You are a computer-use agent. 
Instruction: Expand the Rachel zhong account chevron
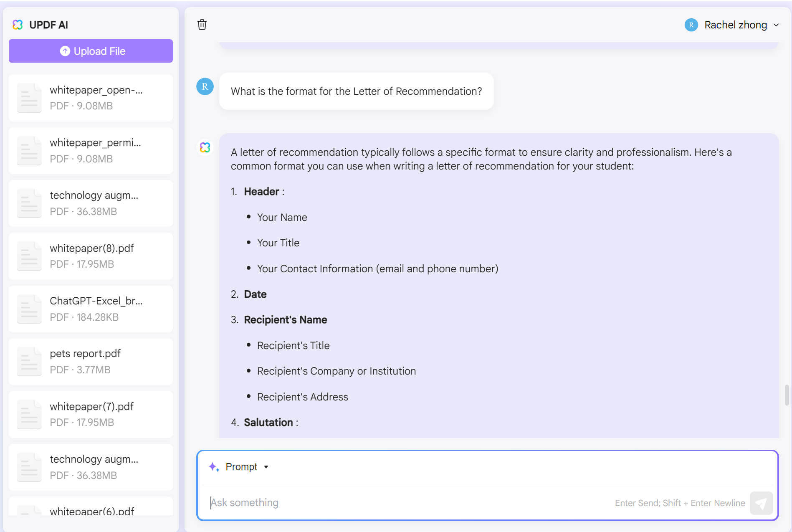(776, 25)
